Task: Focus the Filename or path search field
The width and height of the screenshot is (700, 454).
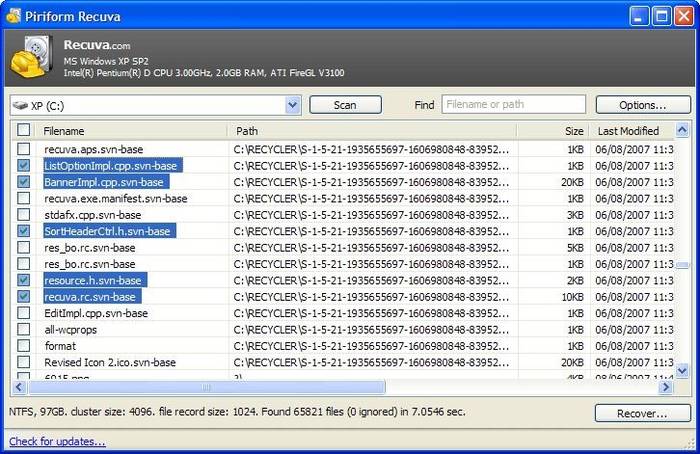Action: pyautogui.click(x=513, y=105)
